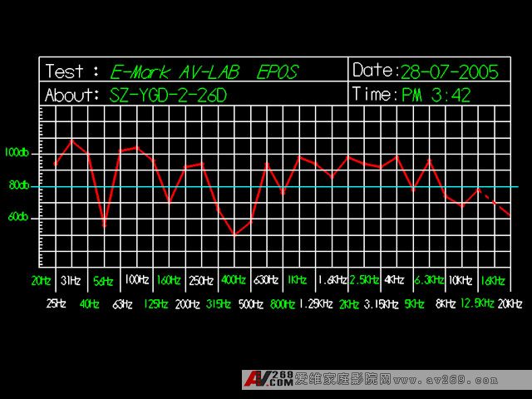Select the 4KHz frequency label

394,279
